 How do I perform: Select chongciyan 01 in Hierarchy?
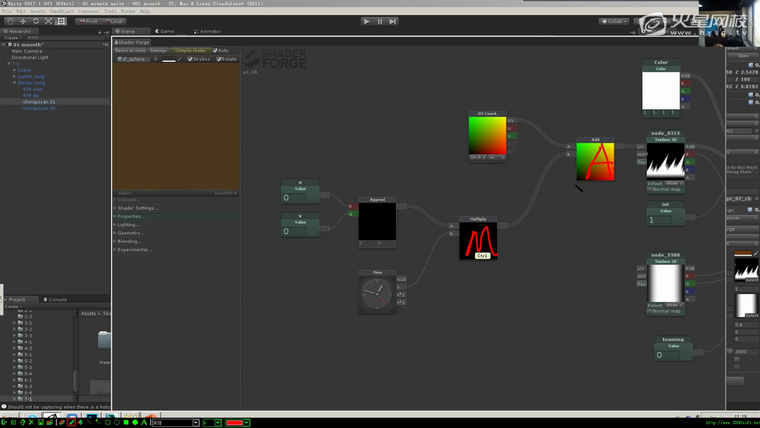pyautogui.click(x=40, y=101)
